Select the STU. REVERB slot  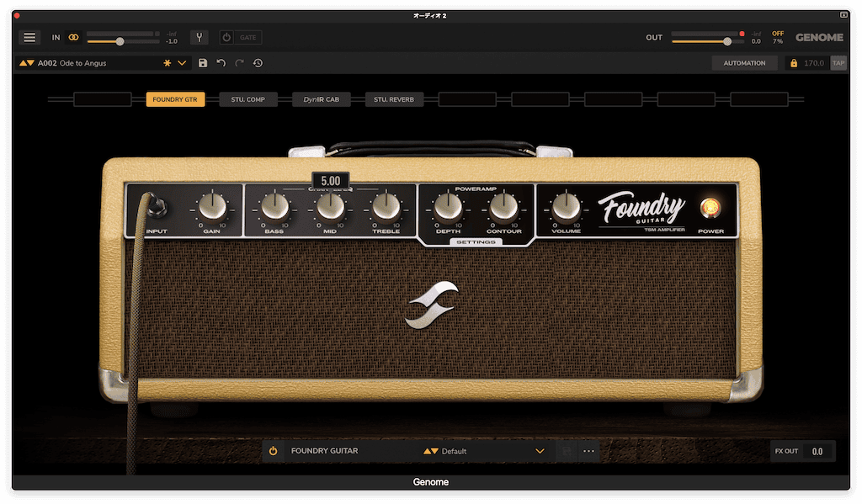pos(394,99)
